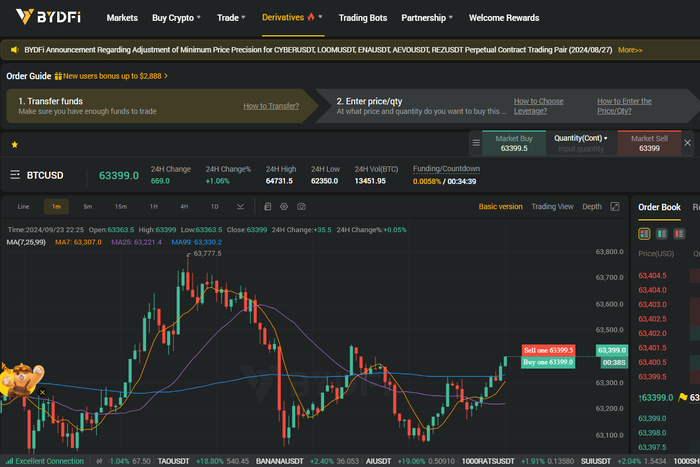Click order book ask price 63,402.0
This screenshot has width=700, height=467.
pyautogui.click(x=652, y=333)
